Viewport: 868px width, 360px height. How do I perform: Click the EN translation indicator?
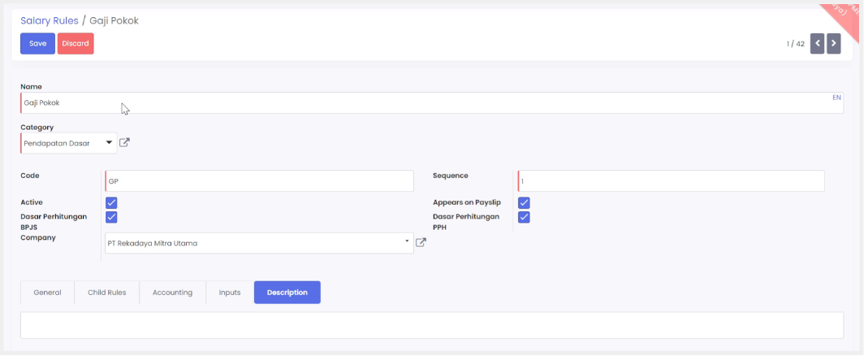836,98
